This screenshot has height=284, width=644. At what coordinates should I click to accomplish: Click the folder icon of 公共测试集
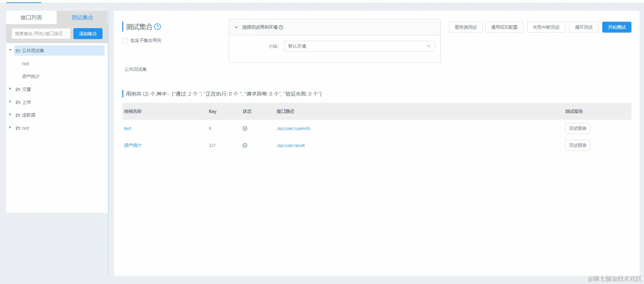(x=18, y=51)
